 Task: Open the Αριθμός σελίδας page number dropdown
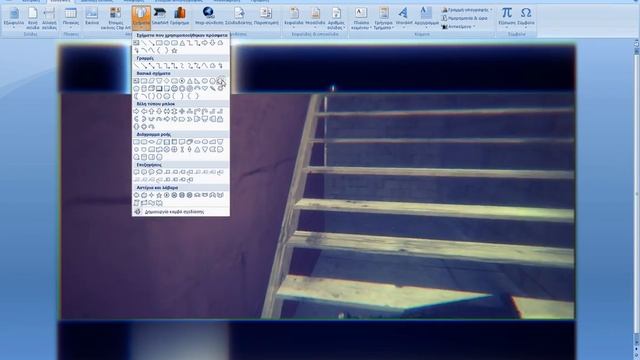click(x=336, y=19)
